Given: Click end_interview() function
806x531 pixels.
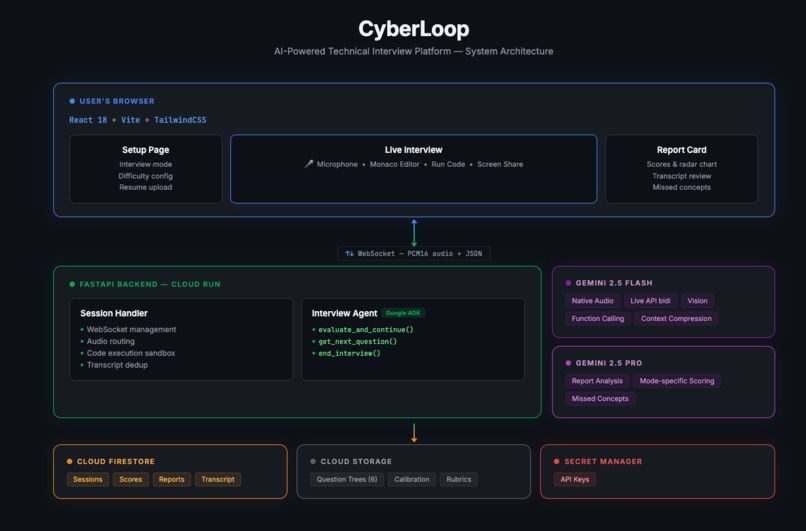Looking at the screenshot, I should [x=350, y=353].
